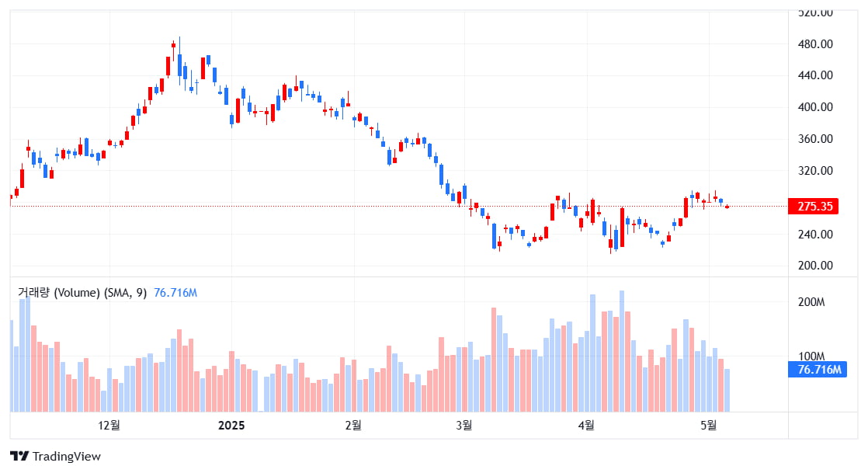This screenshot has height=473, width=868.
Task: Open the 거래량 (Volume) indicator legend
Action: pos(82,293)
